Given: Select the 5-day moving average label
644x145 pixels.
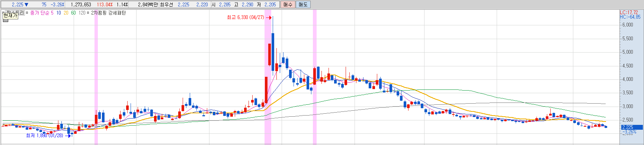Looking at the screenshot, I should [x=52, y=13].
